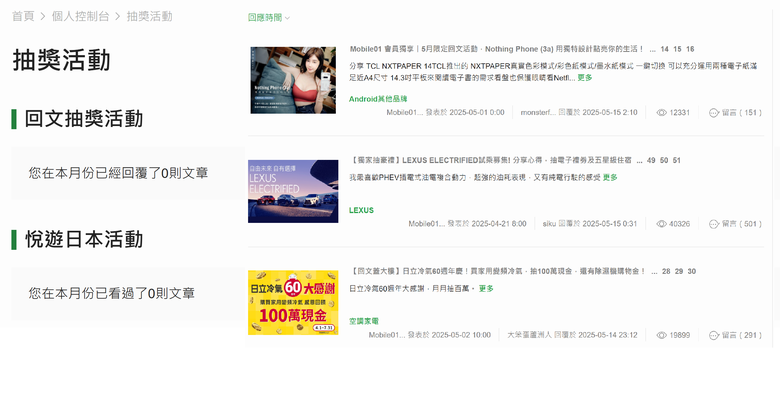The width and height of the screenshot is (780, 404).
Task: Click the views eye icon showing 19899
Action: (662, 335)
